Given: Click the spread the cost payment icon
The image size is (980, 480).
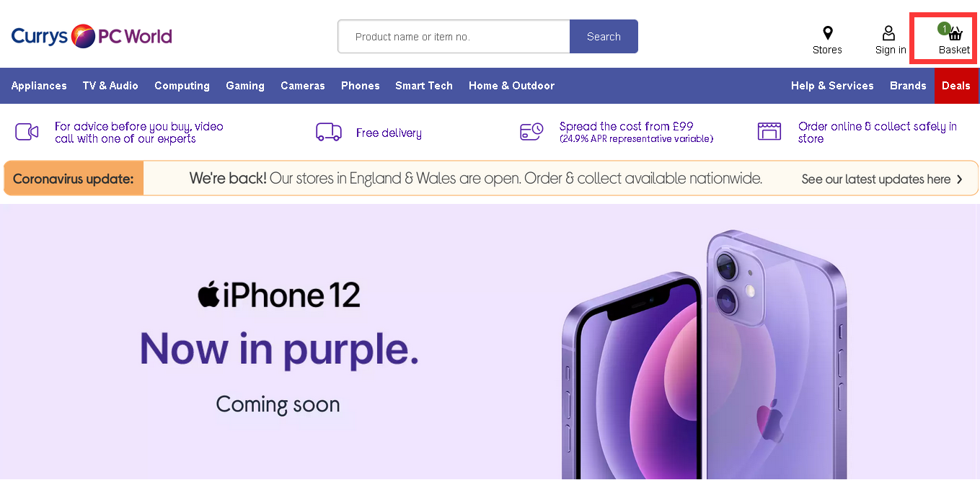Looking at the screenshot, I should tap(531, 132).
